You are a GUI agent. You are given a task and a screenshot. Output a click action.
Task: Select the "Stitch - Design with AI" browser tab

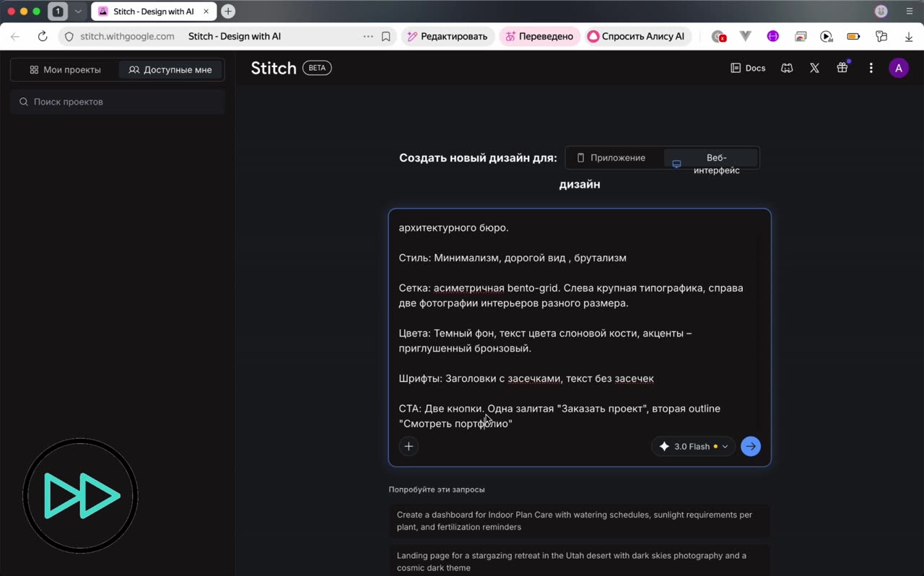[154, 12]
